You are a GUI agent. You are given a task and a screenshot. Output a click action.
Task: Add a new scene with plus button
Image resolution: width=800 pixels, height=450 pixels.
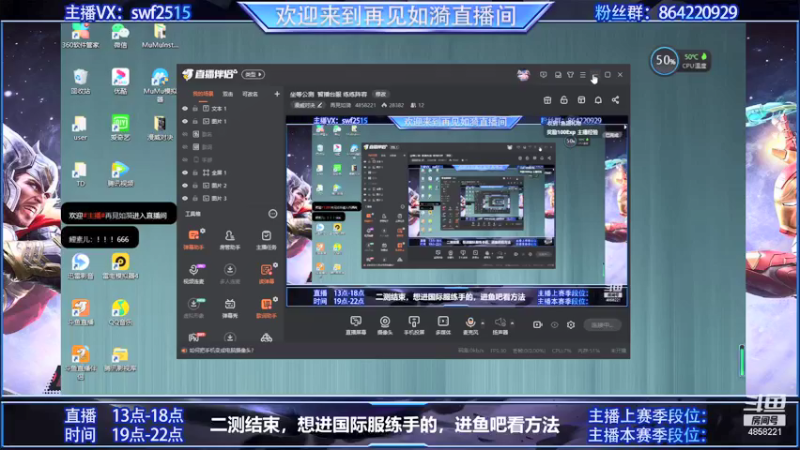point(277,94)
